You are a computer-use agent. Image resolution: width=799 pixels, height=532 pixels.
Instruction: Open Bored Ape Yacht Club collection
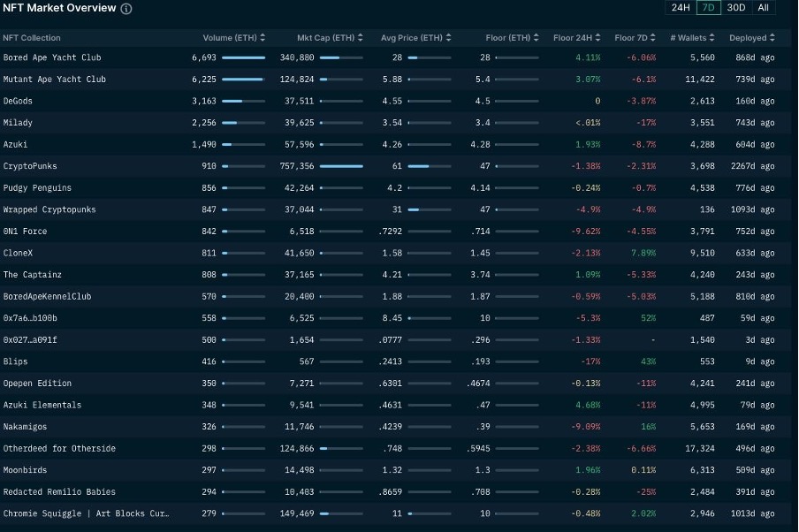[x=52, y=57]
